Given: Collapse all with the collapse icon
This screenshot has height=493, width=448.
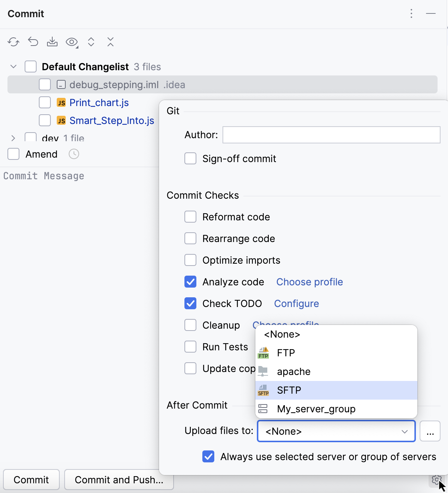Looking at the screenshot, I should point(110,42).
